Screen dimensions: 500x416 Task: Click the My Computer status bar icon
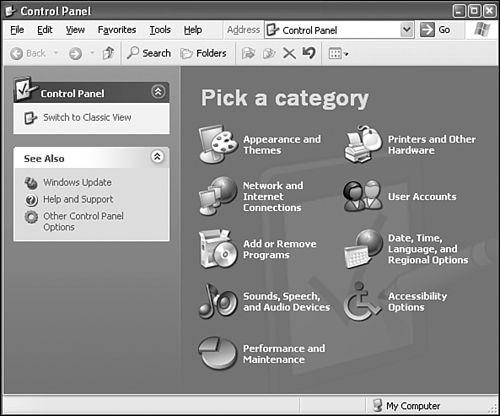377,405
